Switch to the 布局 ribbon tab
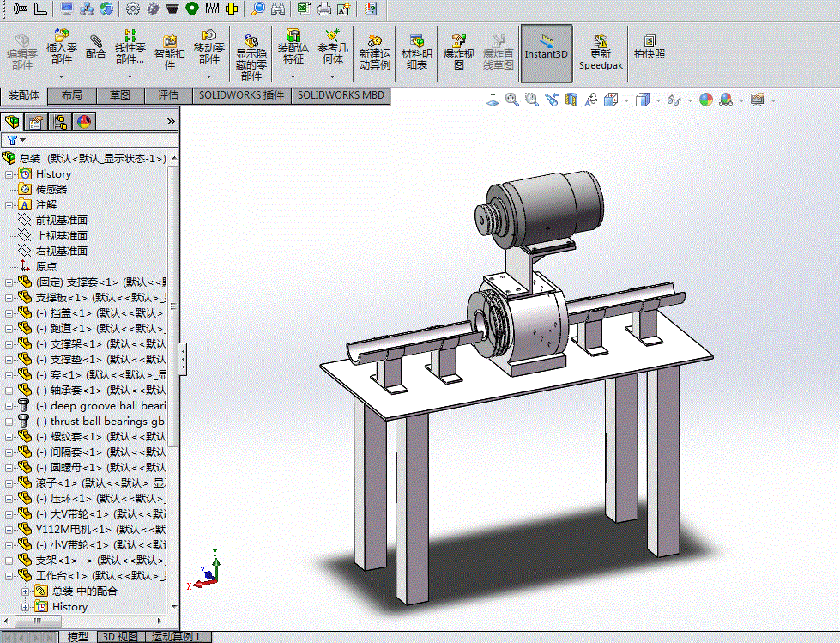The image size is (840, 643). pos(72,95)
